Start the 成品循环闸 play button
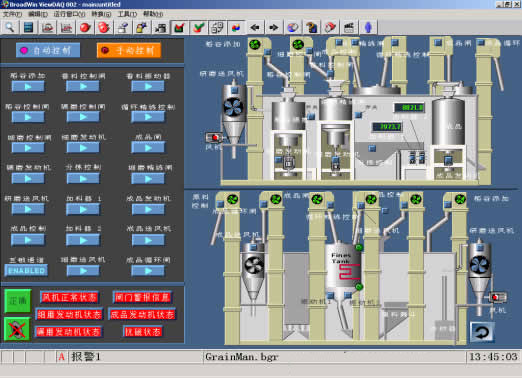The width and height of the screenshot is (522, 378). [x=148, y=271]
